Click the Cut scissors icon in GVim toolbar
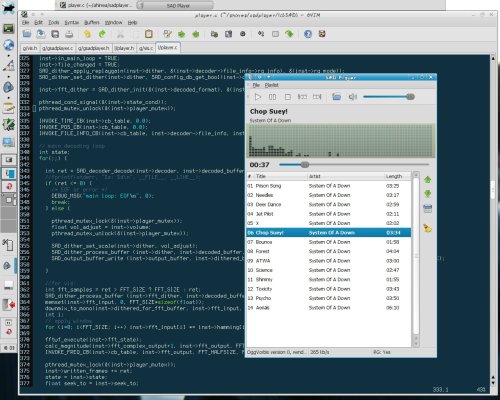Screen dimensions: 500x400 coord(120,34)
